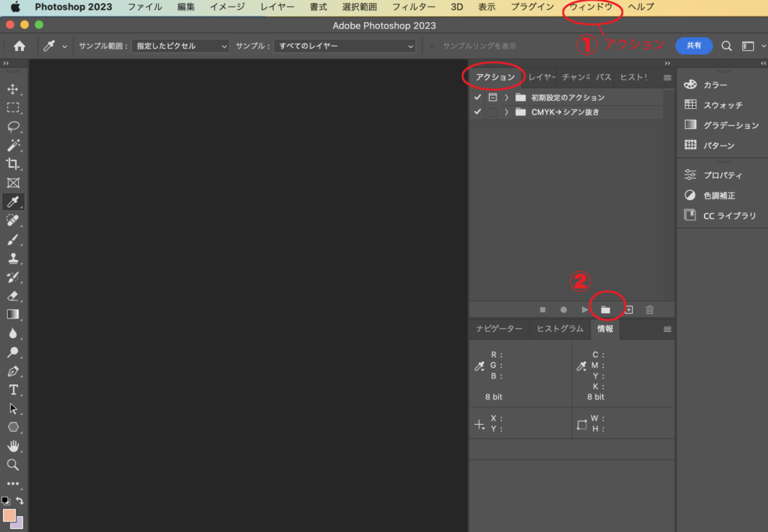The height and width of the screenshot is (532, 768).
Task: Select the Clone Stamp tool
Action: [x=13, y=259]
